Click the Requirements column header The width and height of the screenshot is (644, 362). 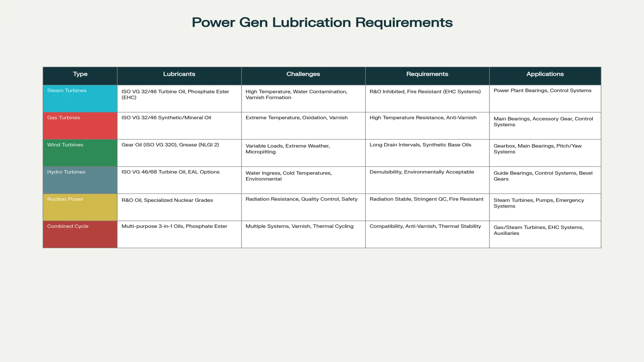click(427, 74)
